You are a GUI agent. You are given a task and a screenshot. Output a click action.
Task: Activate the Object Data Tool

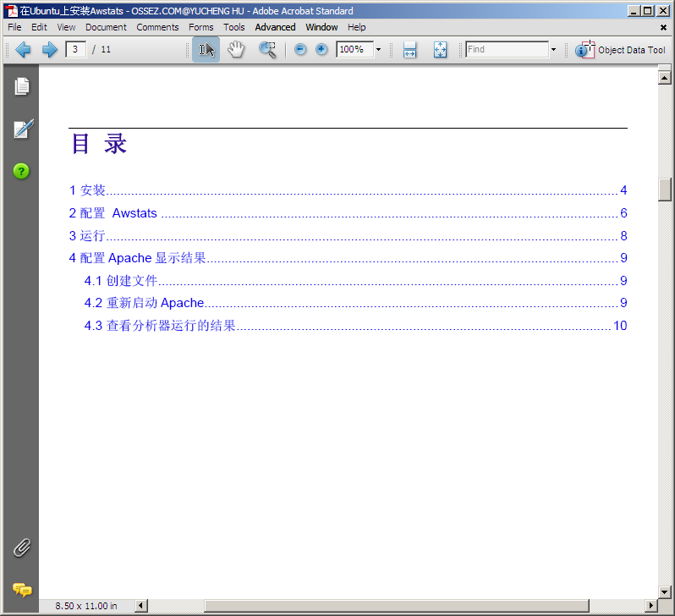pos(620,50)
